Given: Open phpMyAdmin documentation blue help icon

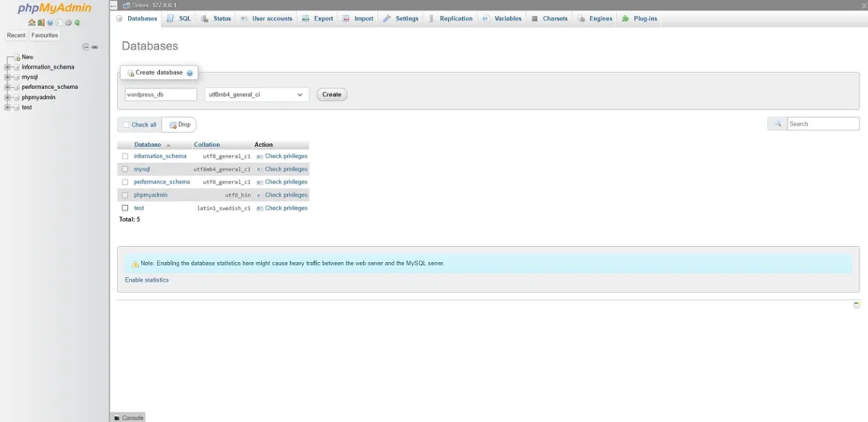Looking at the screenshot, I should click(x=49, y=23).
